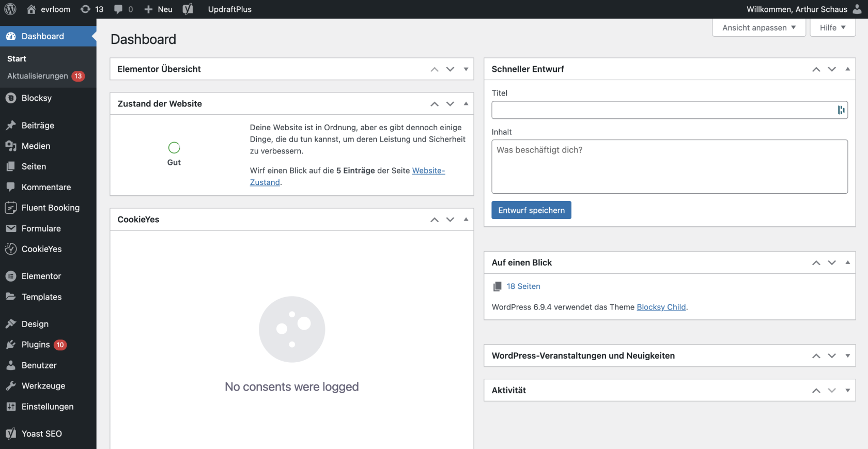868x449 pixels.
Task: Click the Seiten pages icon in sidebar
Action: [11, 166]
